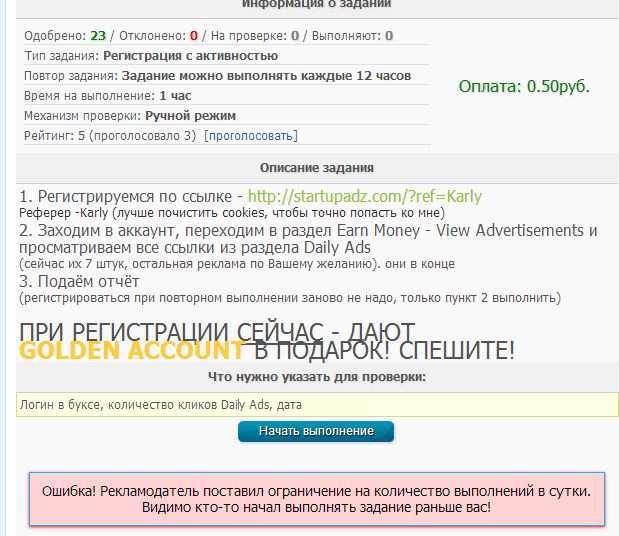Click the verification field 'Логин в буксе'

tap(317, 405)
